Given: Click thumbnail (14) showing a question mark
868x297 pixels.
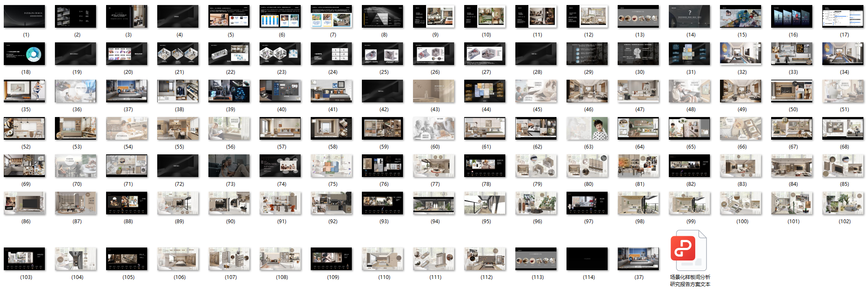Looking at the screenshot, I should click(689, 16).
